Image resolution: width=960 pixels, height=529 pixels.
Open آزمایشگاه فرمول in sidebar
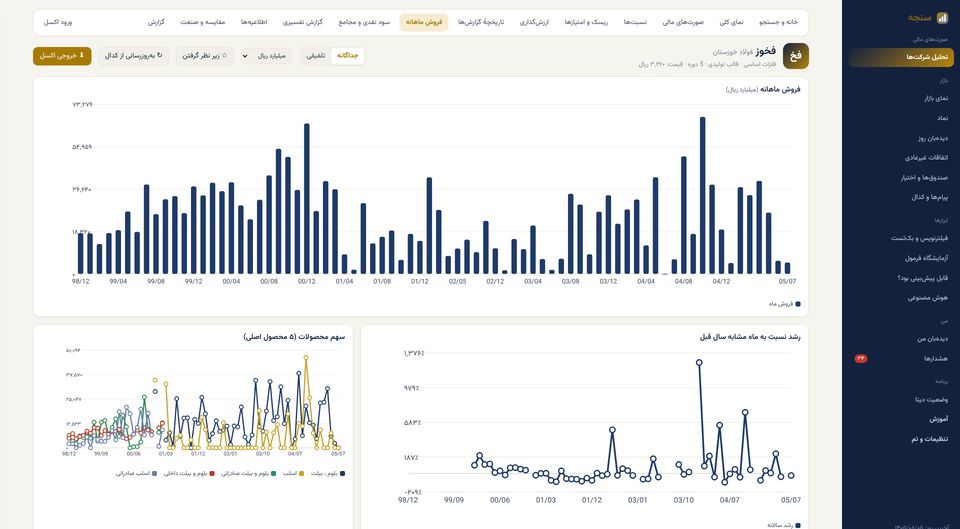901,258
